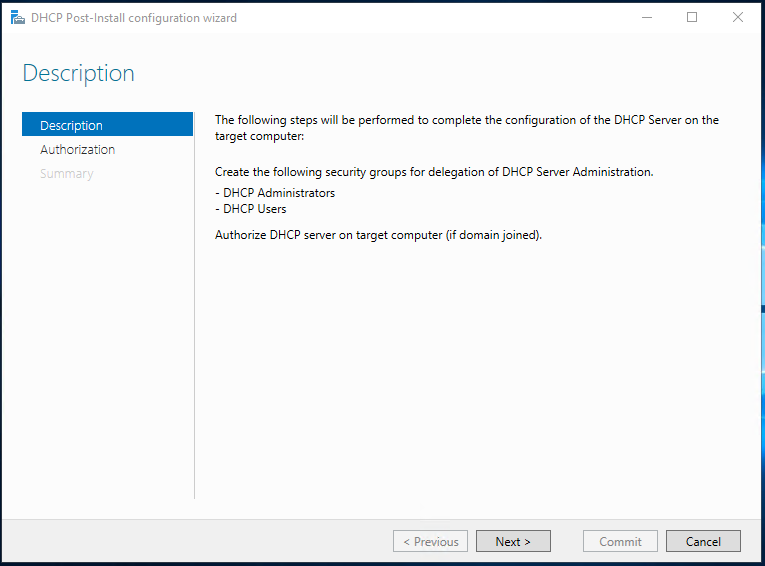
Task: Click the disabled < Previous button
Action: pyautogui.click(x=430, y=541)
